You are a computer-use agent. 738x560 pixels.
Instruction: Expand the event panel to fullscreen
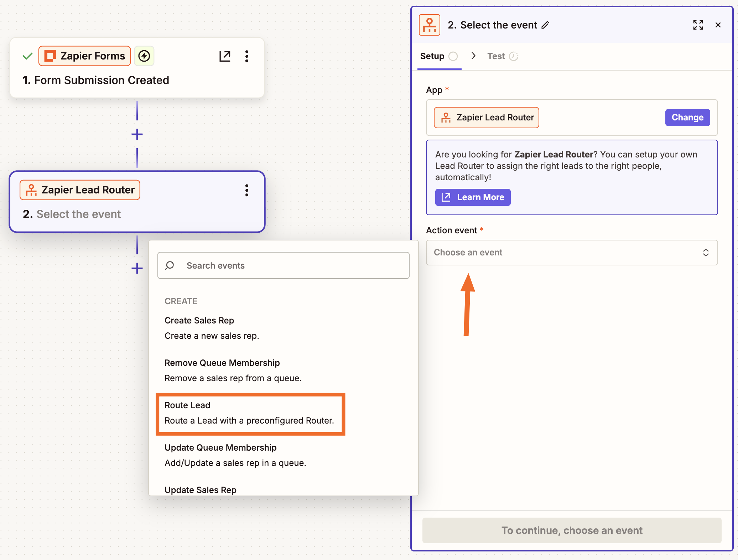coord(698,25)
